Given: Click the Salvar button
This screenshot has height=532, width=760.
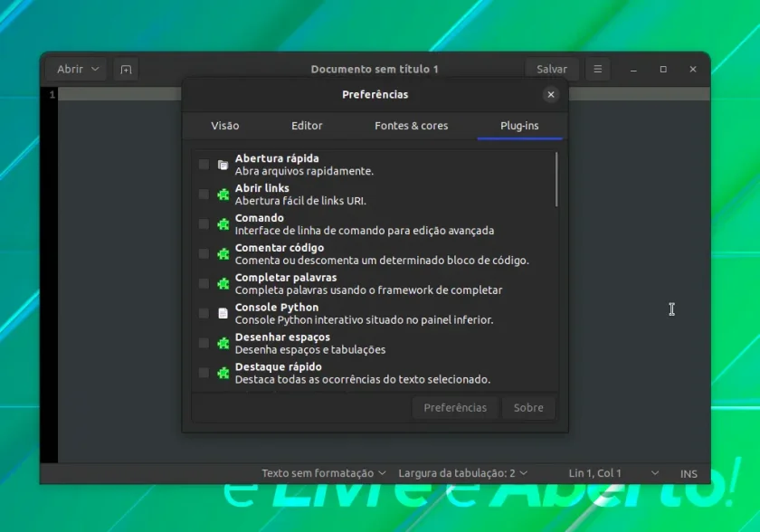Looking at the screenshot, I should (x=552, y=70).
